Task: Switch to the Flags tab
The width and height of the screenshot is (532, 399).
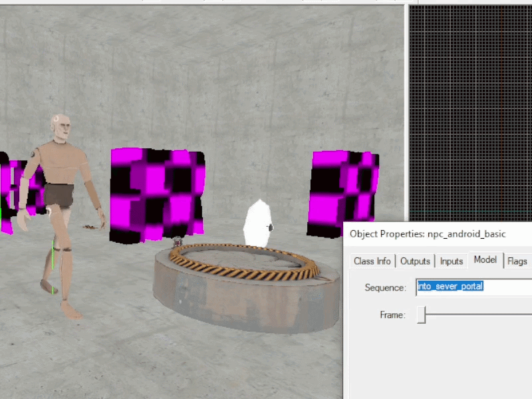Action: [517, 261]
